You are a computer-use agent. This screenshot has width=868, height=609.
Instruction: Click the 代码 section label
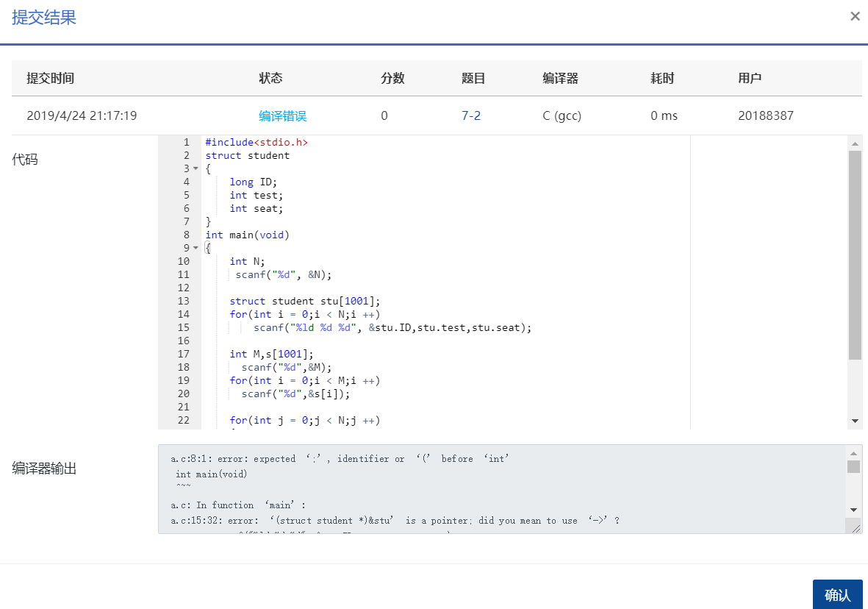click(x=25, y=160)
